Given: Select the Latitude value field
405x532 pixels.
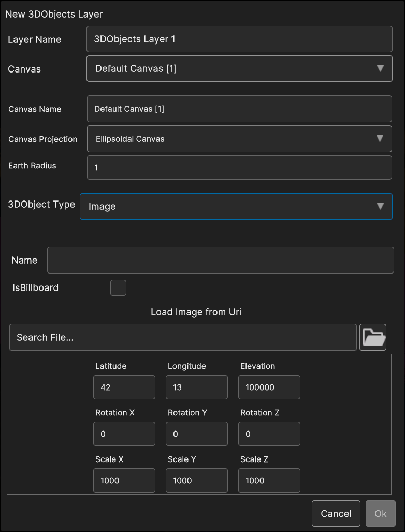Looking at the screenshot, I should coord(124,387).
